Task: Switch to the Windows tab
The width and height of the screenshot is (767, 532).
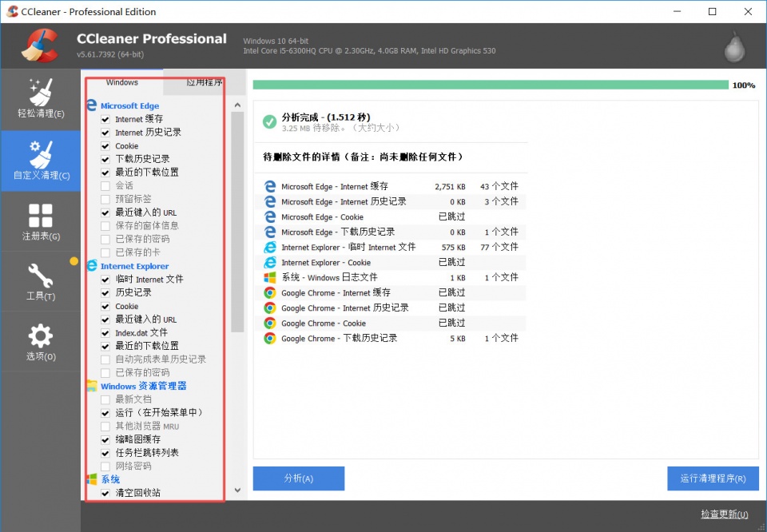Action: click(121, 82)
